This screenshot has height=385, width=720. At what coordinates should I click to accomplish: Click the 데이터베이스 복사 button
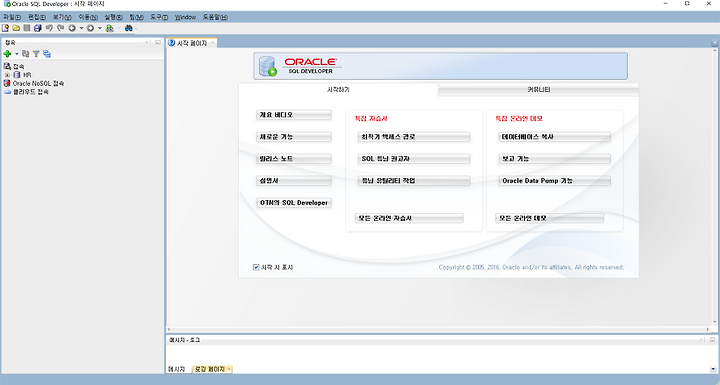click(x=555, y=137)
